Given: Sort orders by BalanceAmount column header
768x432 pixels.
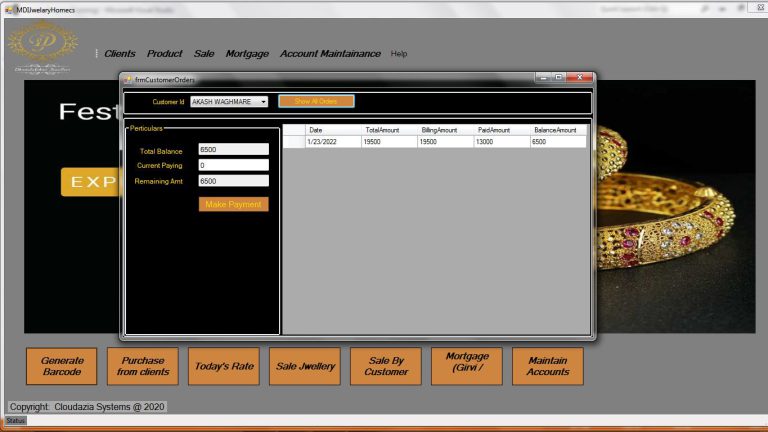Looking at the screenshot, I should (x=554, y=130).
